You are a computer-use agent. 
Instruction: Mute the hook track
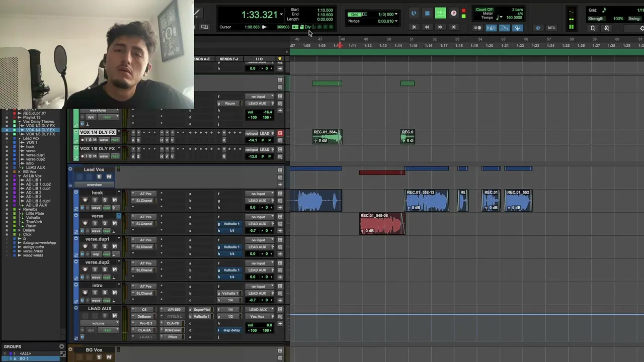(x=114, y=200)
